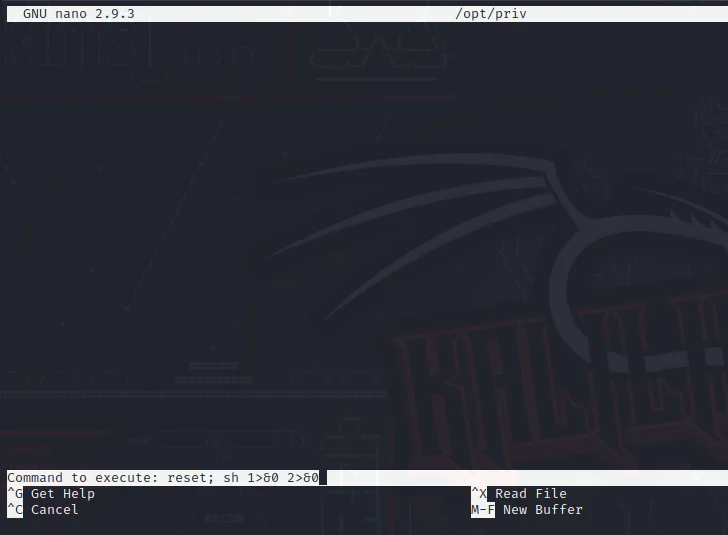Click the ^C shortcut key label

pyautogui.click(x=15, y=509)
